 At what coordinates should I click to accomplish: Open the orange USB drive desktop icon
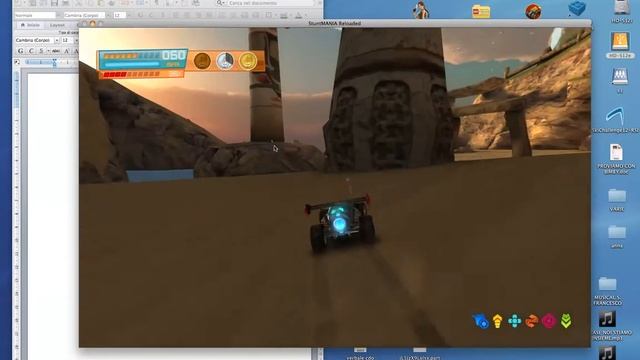coord(620,42)
